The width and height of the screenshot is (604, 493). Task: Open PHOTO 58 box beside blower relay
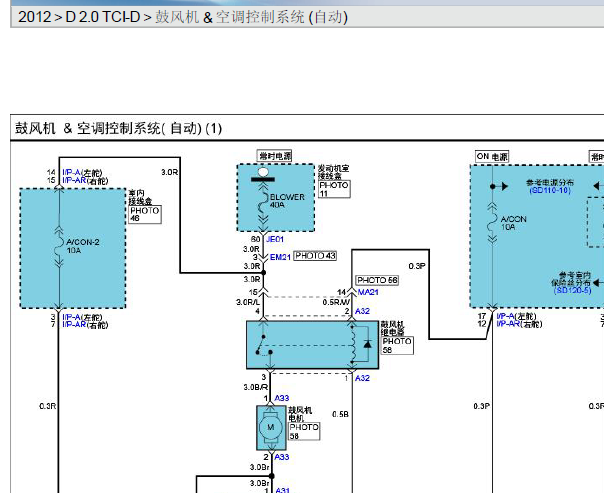point(397,345)
